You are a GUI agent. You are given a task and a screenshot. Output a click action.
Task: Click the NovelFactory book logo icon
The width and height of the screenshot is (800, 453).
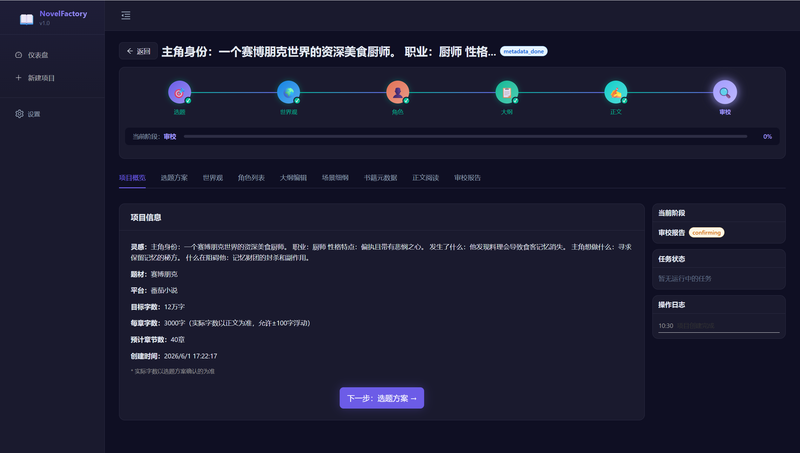[27, 19]
